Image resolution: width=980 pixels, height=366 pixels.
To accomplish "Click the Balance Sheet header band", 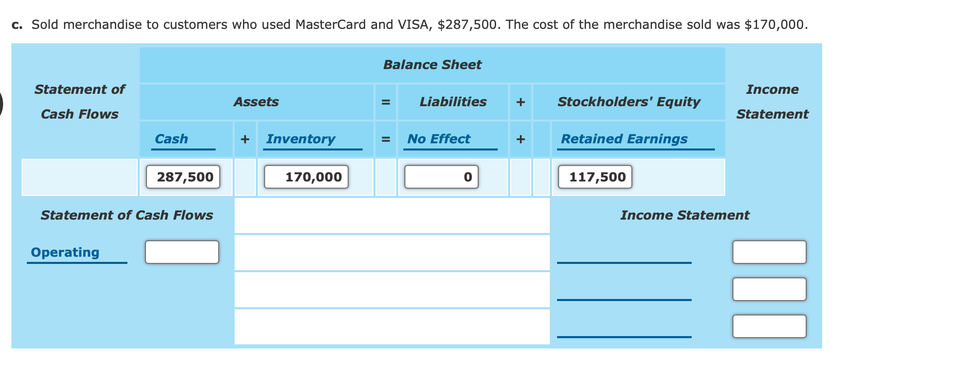I will (432, 64).
